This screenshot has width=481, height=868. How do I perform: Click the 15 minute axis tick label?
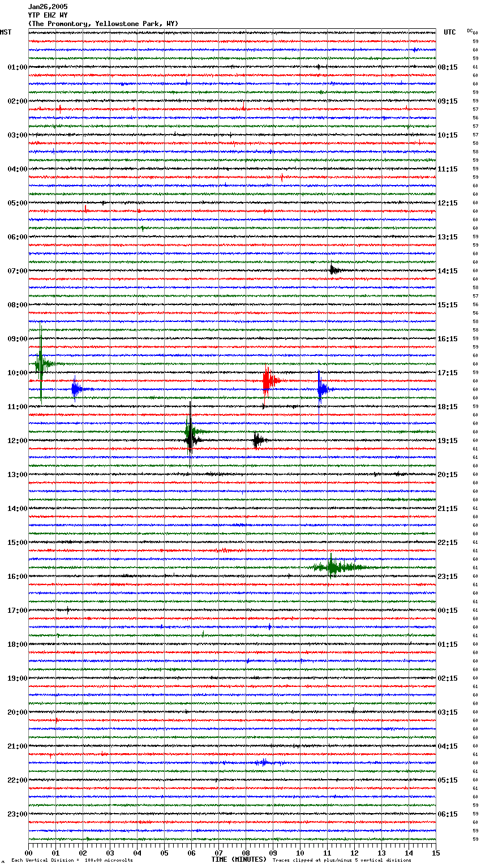[x=436, y=853]
